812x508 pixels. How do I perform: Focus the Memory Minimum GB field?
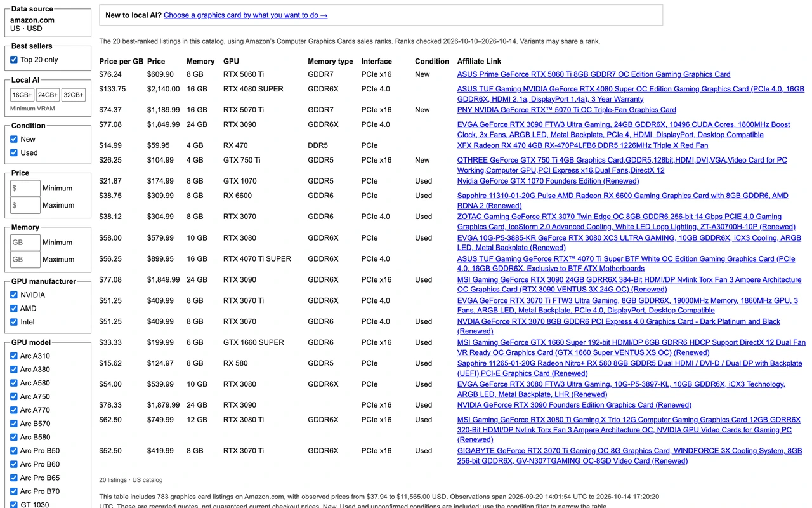(x=25, y=243)
